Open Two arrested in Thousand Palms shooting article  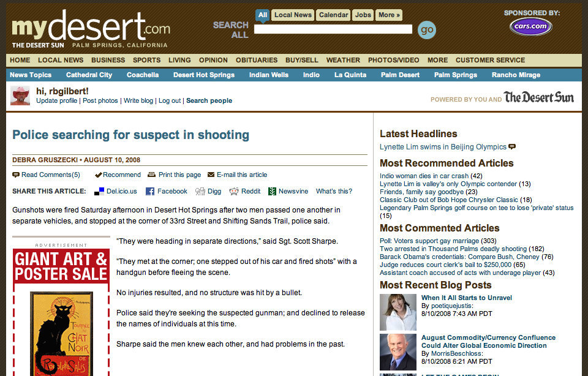[453, 249]
